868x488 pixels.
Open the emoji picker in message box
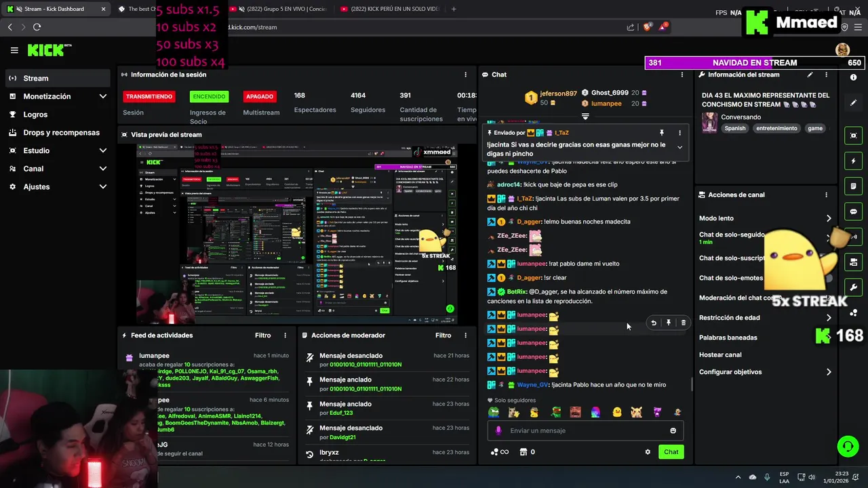[673, 430]
